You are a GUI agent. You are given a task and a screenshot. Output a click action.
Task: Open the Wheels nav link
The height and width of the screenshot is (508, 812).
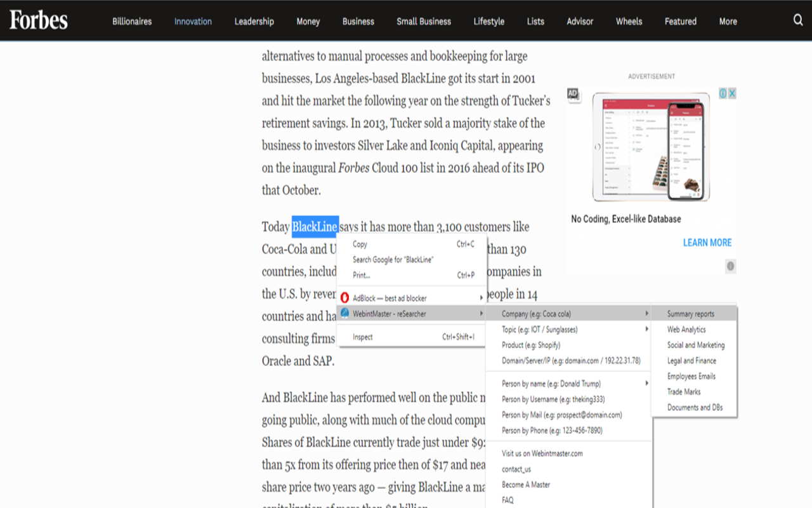coord(629,21)
